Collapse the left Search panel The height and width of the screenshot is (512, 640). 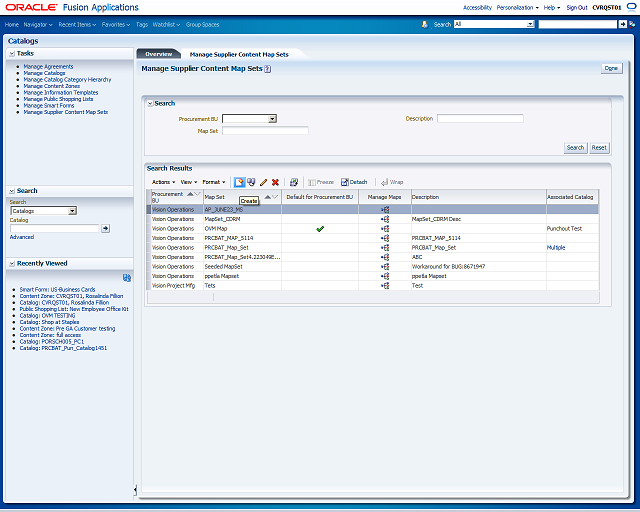click(x=12, y=191)
